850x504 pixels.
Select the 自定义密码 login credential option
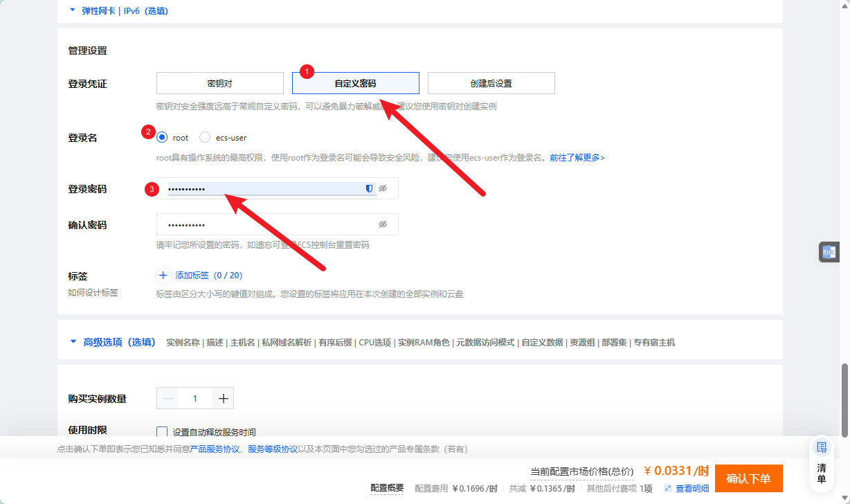(x=356, y=83)
